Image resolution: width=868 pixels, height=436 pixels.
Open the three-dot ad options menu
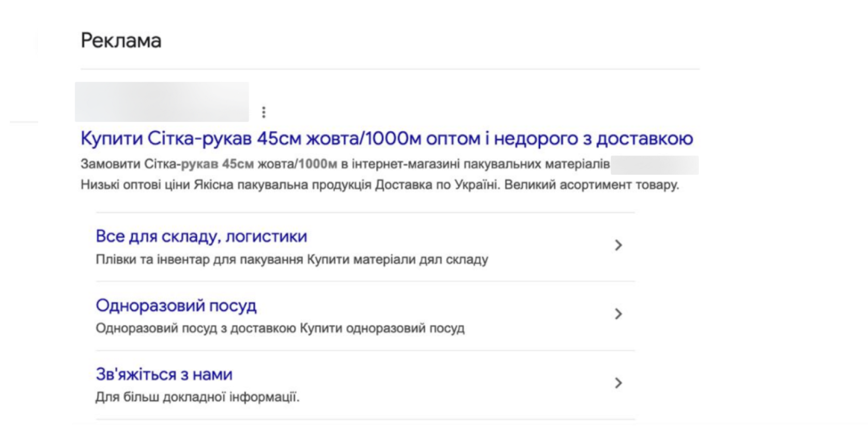click(x=263, y=112)
